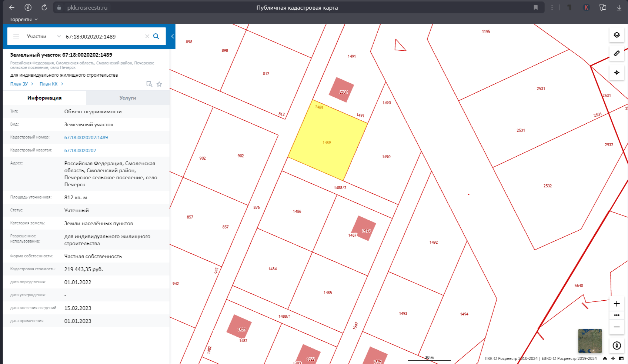Click parcel label 1484 on the map
Viewport: 628px width, 364px height.
tap(273, 269)
